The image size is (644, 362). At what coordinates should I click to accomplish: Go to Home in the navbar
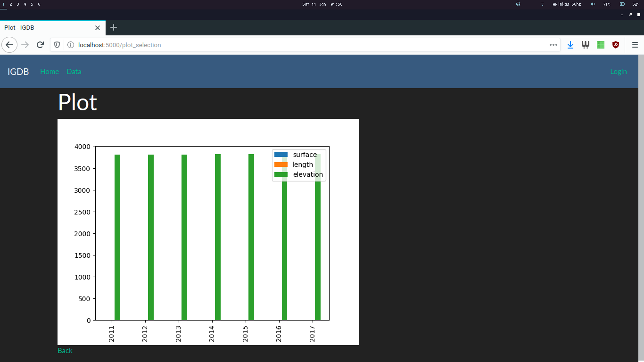(50, 72)
